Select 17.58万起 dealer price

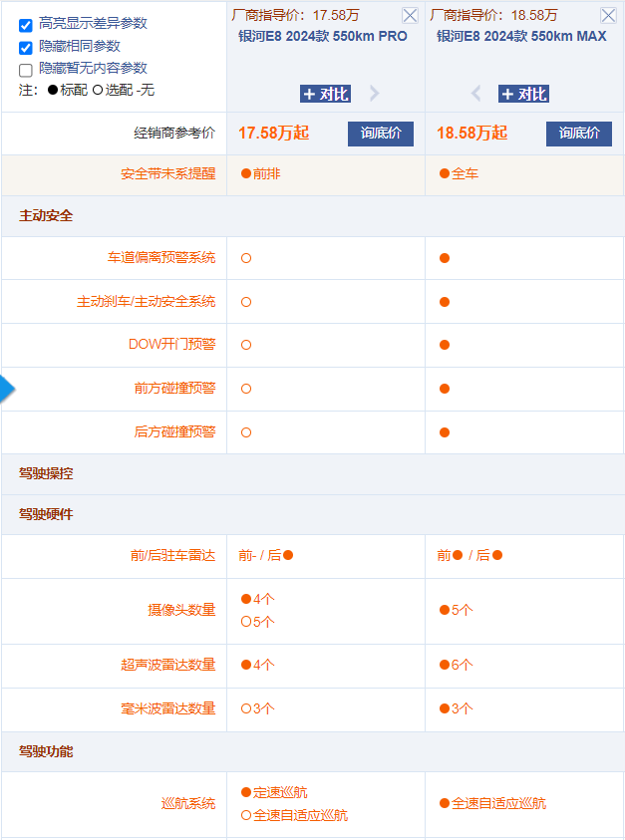273,133
